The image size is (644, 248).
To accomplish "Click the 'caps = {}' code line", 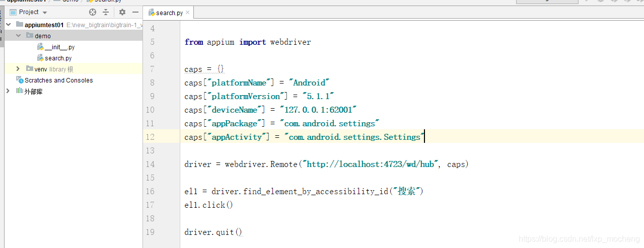I will (x=204, y=69).
